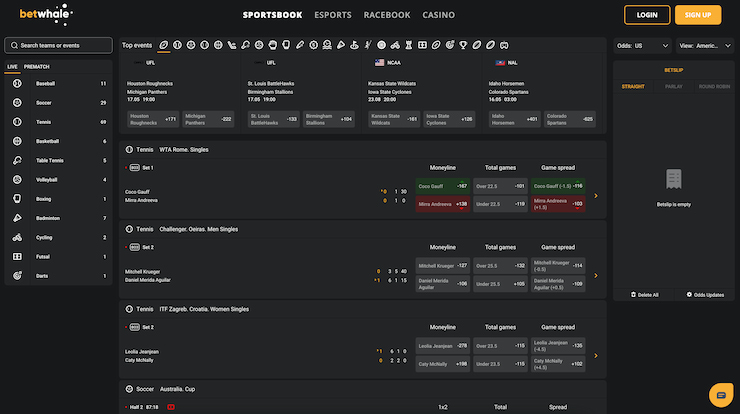740x414 pixels.
Task: Select the table tennis paddle icon in top bar
Action: point(245,45)
